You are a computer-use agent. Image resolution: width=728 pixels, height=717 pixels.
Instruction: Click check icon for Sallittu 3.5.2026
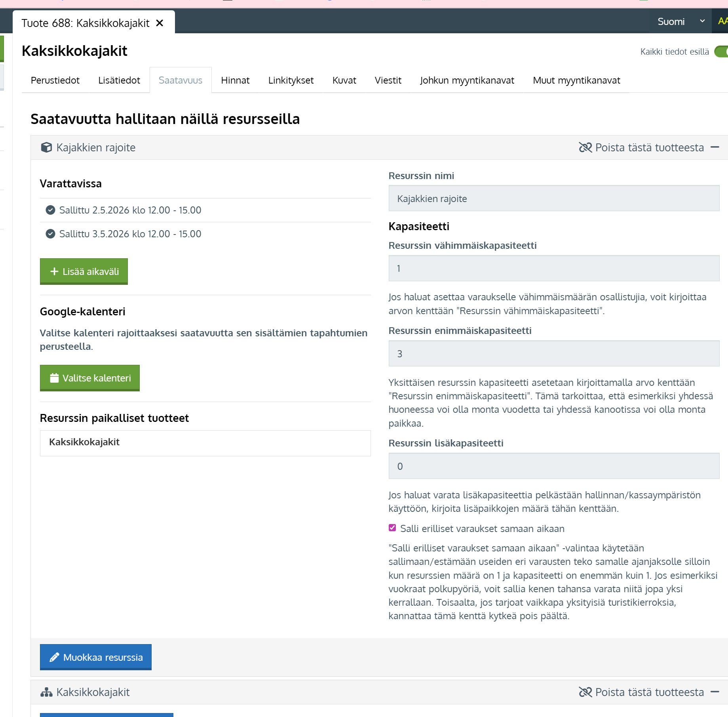[50, 234]
